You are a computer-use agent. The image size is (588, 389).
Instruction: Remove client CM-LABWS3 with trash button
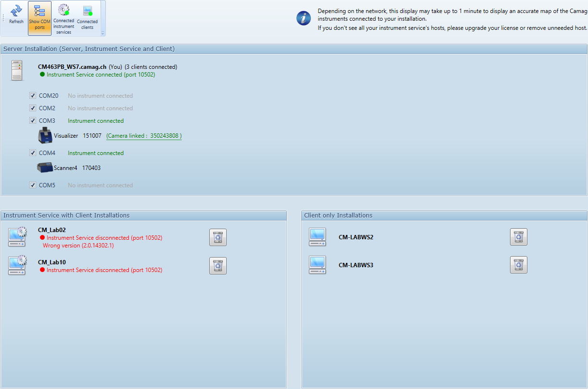coord(519,265)
